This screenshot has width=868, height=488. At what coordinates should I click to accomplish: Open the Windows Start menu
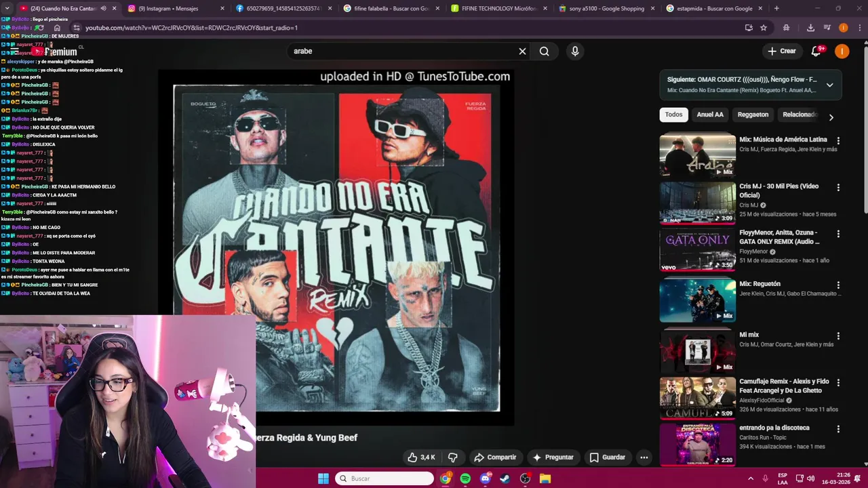pyautogui.click(x=323, y=479)
